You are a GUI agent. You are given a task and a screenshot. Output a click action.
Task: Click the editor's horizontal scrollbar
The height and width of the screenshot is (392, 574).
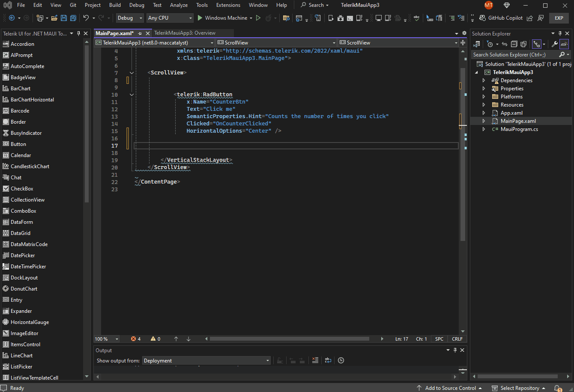pos(289,339)
